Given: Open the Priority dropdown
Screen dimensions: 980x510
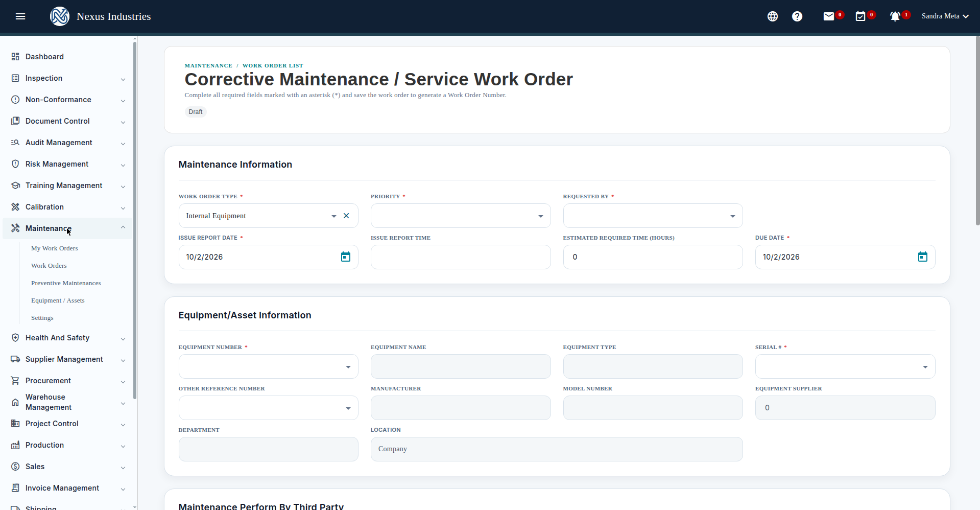Looking at the screenshot, I should (461, 216).
